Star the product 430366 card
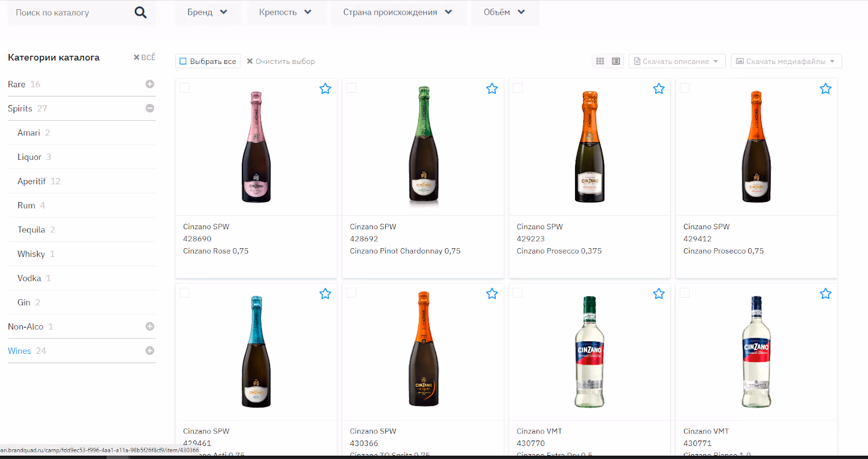 (492, 294)
